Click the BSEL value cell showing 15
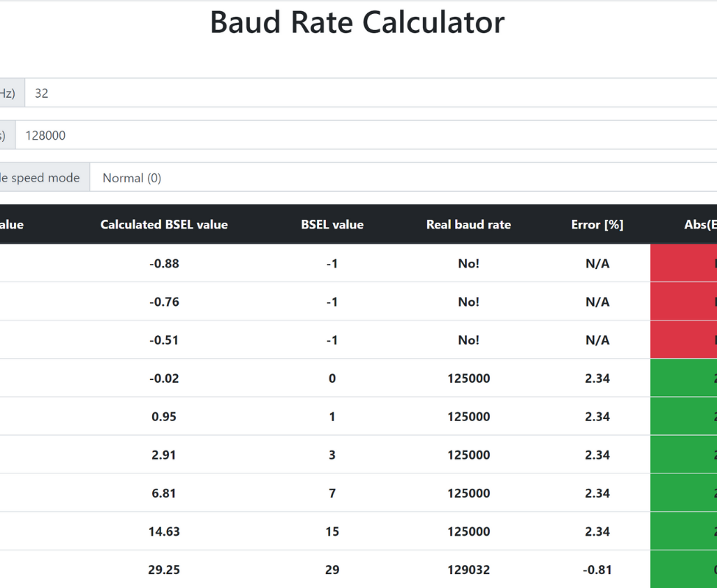The image size is (717, 588). [x=332, y=531]
